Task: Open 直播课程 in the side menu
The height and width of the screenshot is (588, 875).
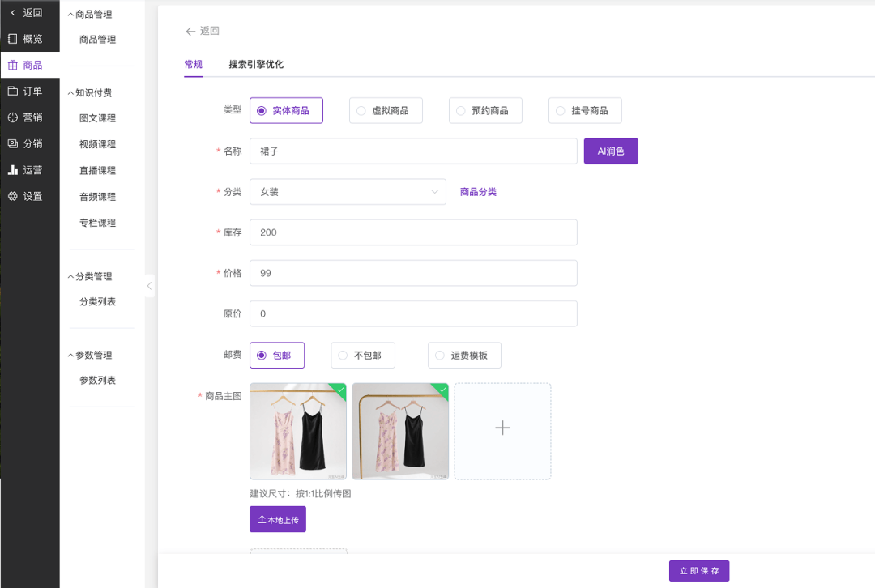Action: click(x=97, y=171)
